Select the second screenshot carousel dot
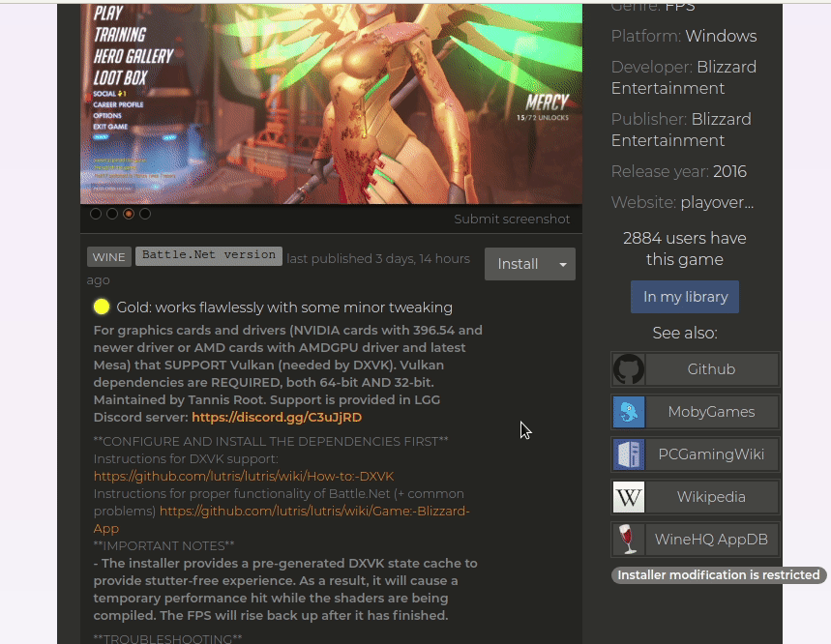The image size is (831, 644). 112,214
